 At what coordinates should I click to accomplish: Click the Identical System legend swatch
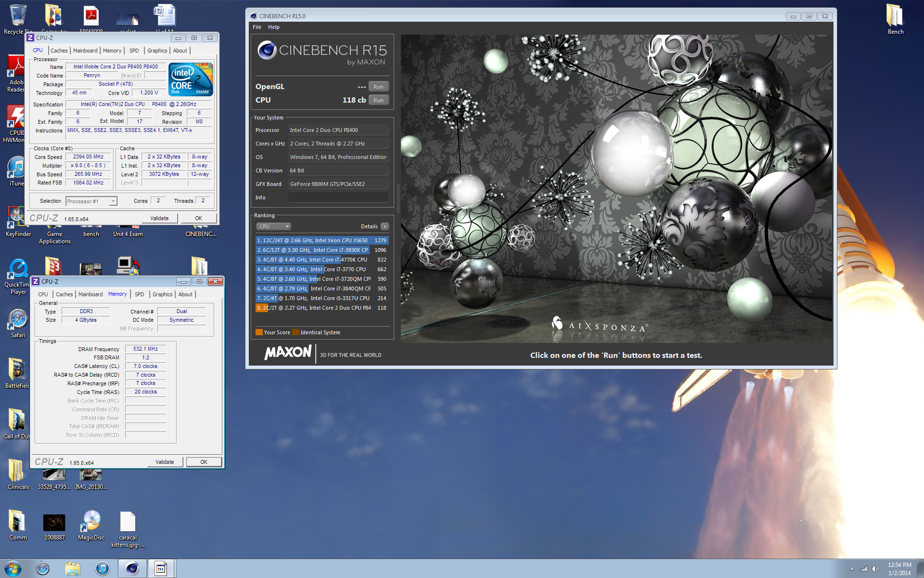tap(296, 332)
